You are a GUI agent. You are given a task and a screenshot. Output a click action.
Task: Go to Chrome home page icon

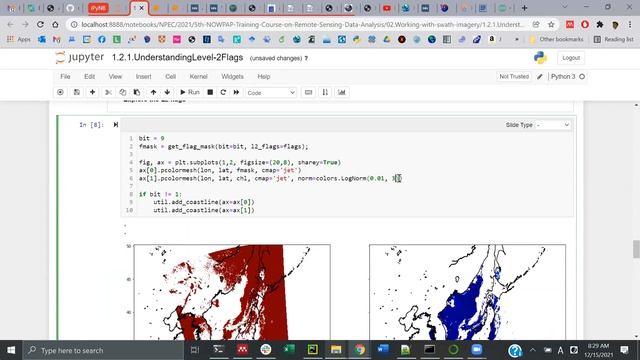pos(55,24)
